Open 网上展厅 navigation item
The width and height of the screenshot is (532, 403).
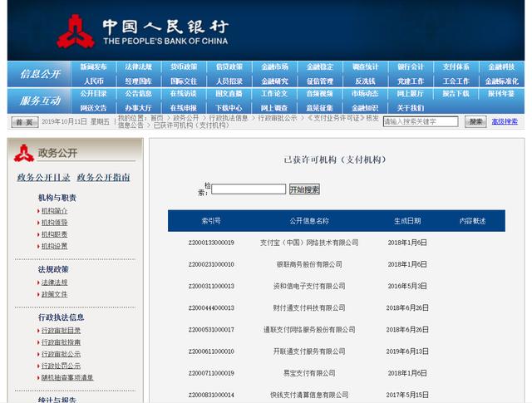coord(411,94)
